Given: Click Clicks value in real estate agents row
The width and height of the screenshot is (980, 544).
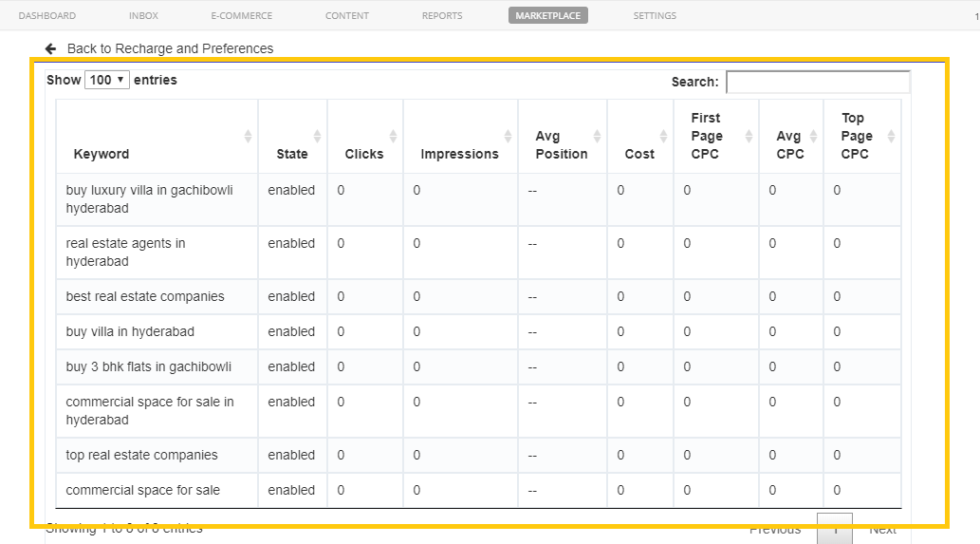Looking at the screenshot, I should (x=341, y=243).
